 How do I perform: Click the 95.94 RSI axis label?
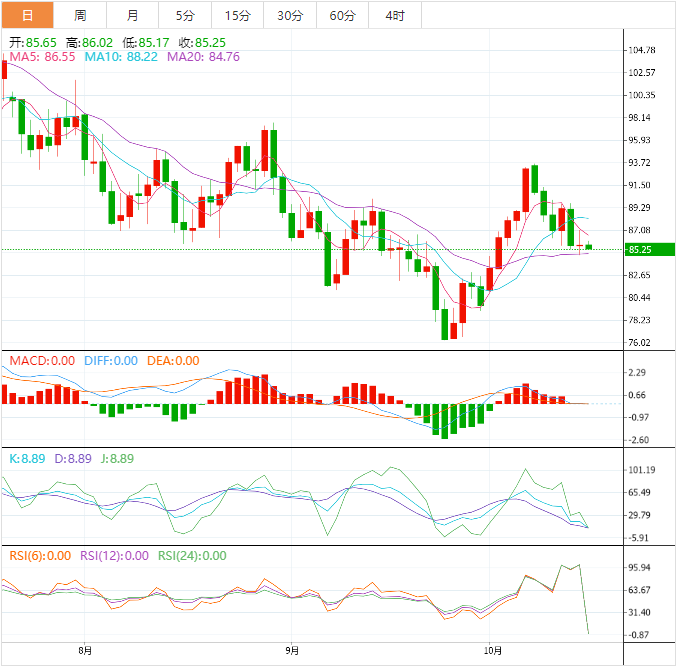pyautogui.click(x=639, y=567)
